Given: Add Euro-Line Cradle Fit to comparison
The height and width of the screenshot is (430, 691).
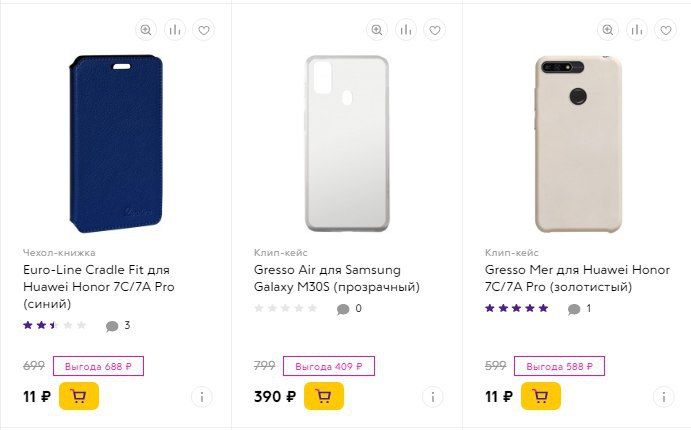Looking at the screenshot, I should coord(175,30).
